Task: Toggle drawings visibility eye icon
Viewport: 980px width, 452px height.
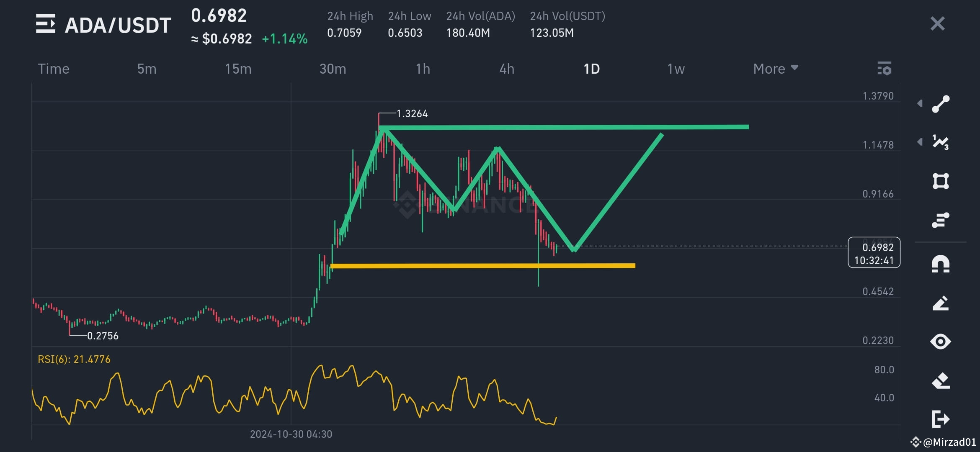Action: pyautogui.click(x=941, y=342)
